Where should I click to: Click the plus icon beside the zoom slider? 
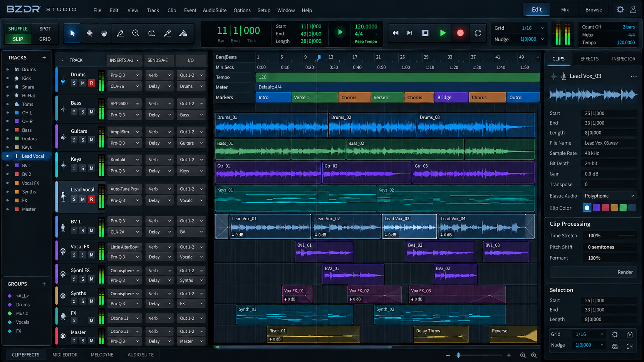pos(509,355)
